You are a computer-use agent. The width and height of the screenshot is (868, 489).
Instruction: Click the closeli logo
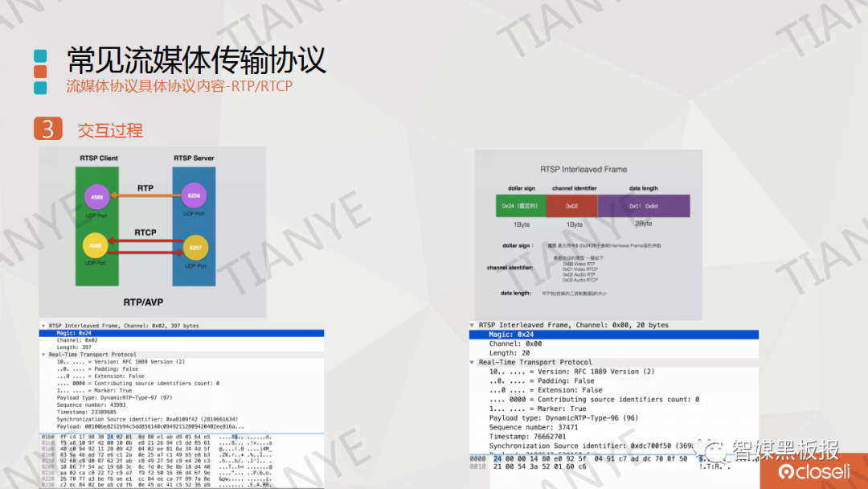(813, 472)
